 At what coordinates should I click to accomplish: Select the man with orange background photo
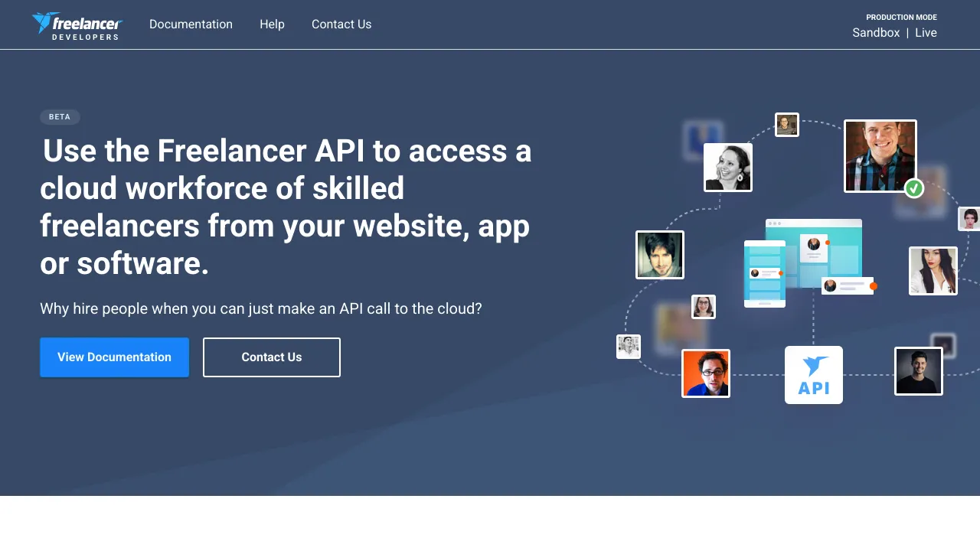click(706, 373)
